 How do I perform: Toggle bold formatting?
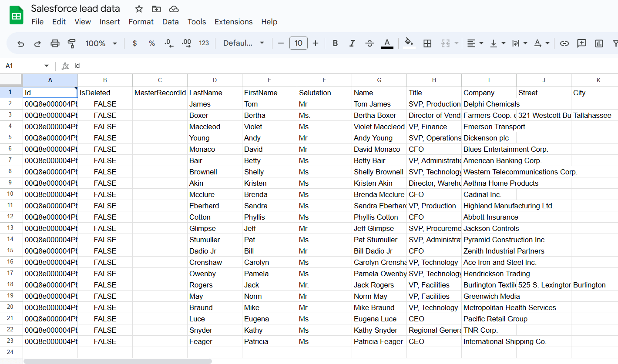pos(335,43)
